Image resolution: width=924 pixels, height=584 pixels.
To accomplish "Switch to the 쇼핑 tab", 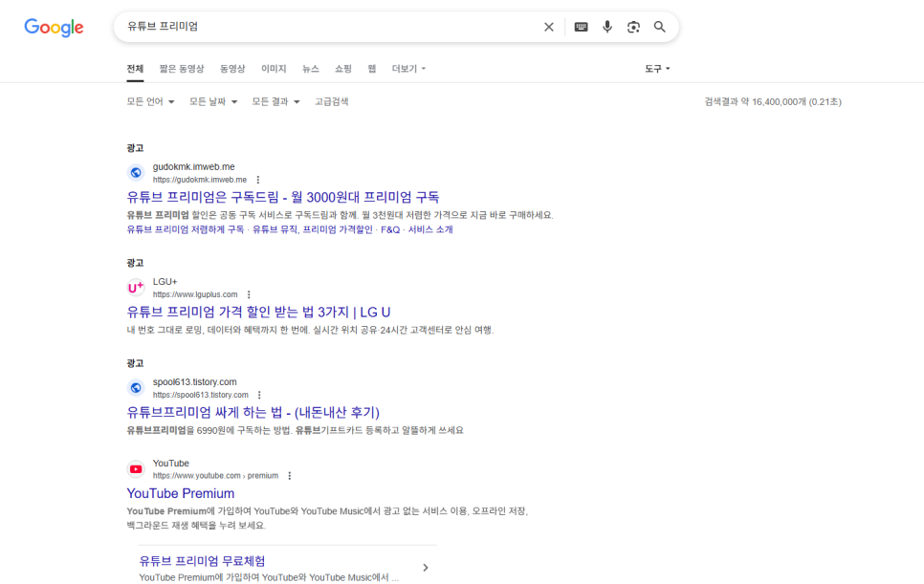I will (343, 69).
